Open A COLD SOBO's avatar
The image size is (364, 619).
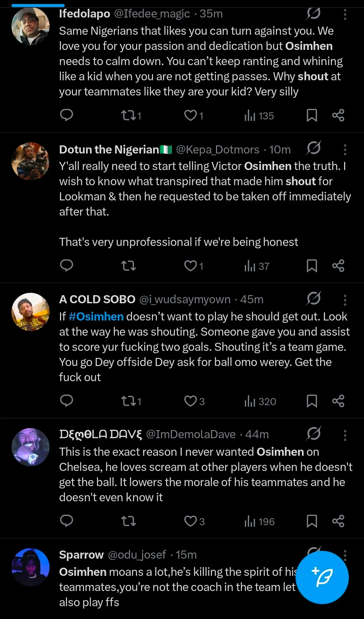tap(30, 312)
